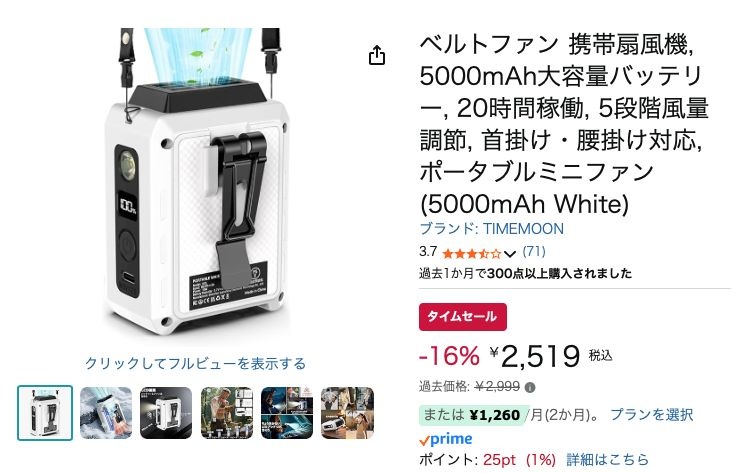
Task: Select the first white fan thumbnail
Action: point(45,413)
